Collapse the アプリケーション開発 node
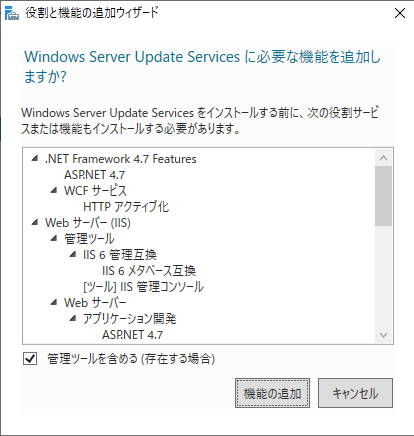The height and width of the screenshot is (436, 414). pyautogui.click(x=73, y=318)
